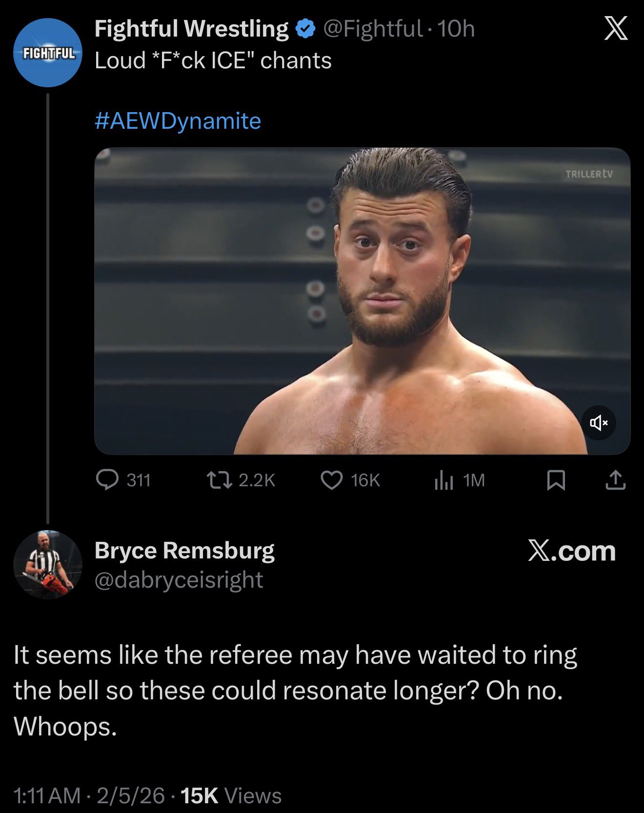
Task: Open the #AEWDynamite hashtag
Action: coord(178,121)
